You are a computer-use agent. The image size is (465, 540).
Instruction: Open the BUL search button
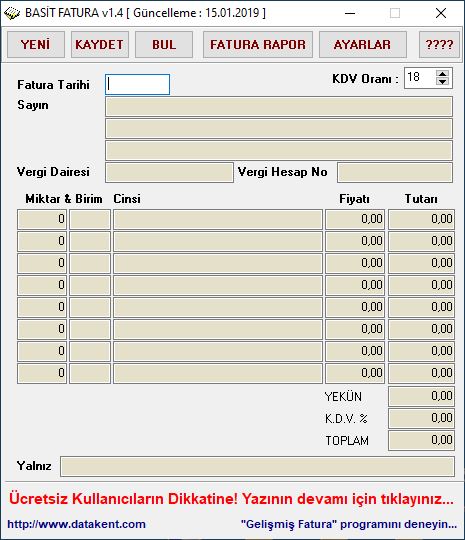164,44
